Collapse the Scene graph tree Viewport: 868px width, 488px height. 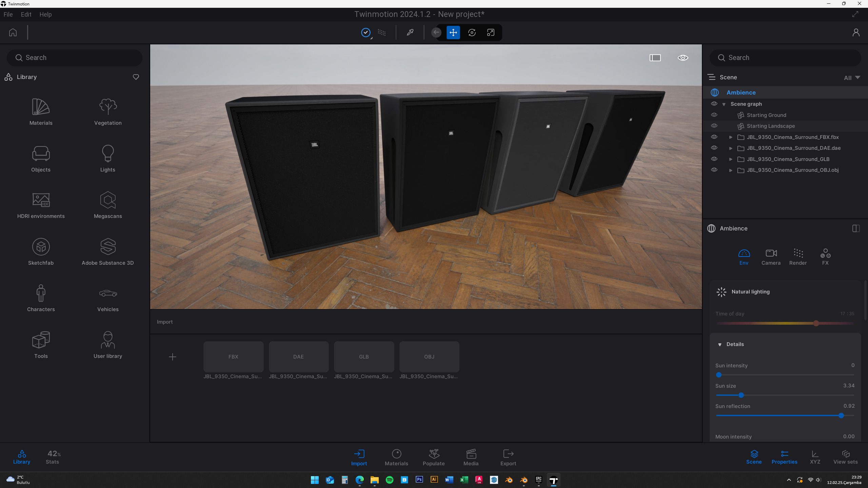(x=724, y=104)
